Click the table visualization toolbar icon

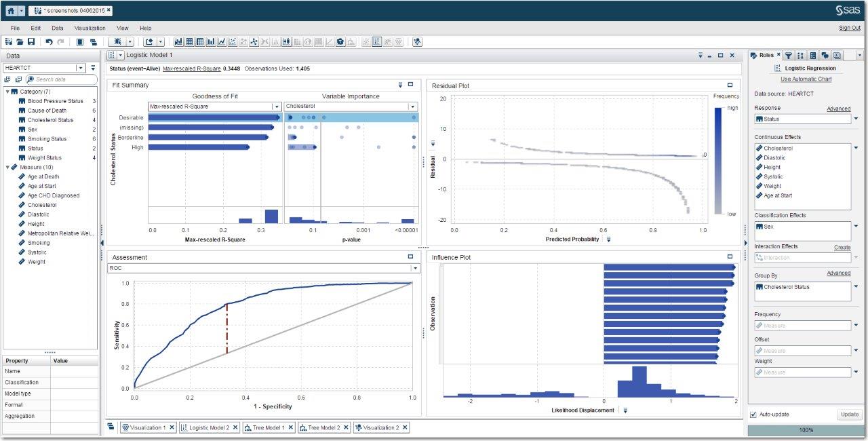[x=189, y=42]
